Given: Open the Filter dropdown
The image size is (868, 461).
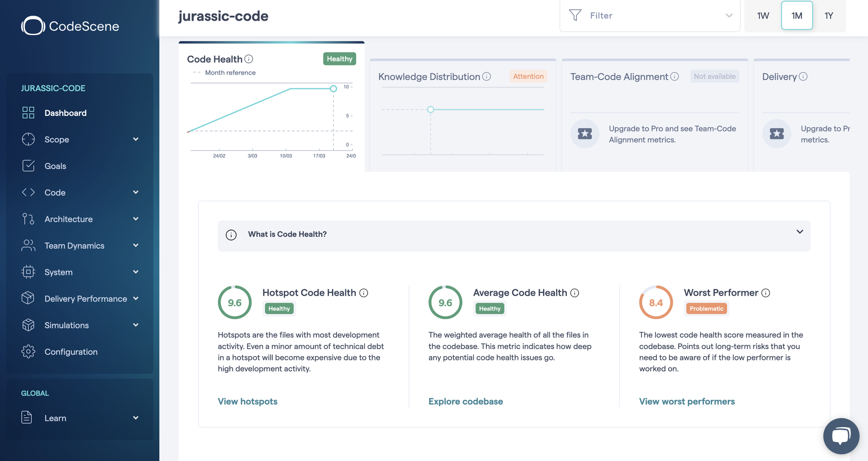Looking at the screenshot, I should pyautogui.click(x=650, y=16).
